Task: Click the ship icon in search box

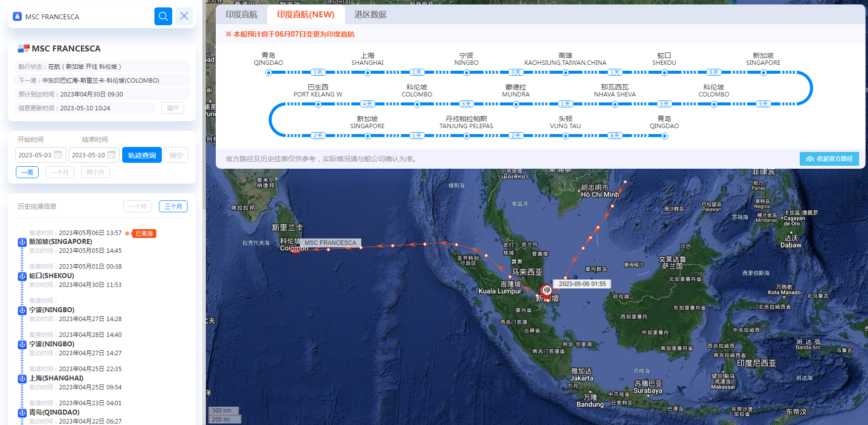Action: (17, 16)
